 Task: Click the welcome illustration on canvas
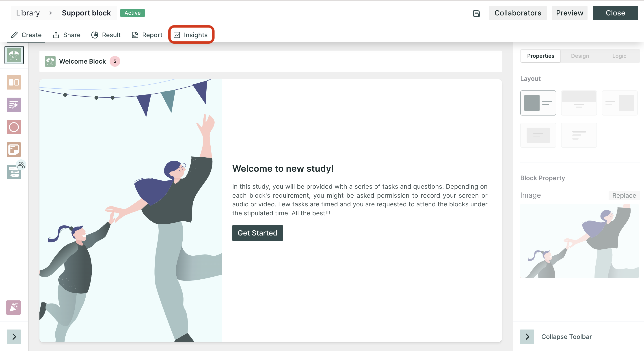130,211
